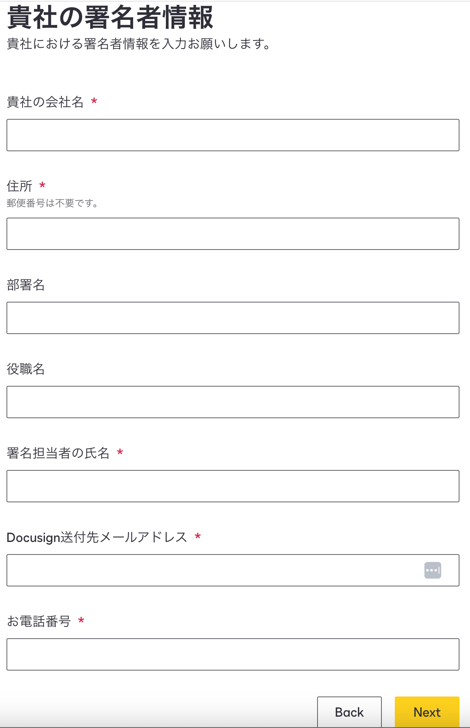Click the password manager icon in email field
The height and width of the screenshot is (728, 470).
tap(432, 570)
